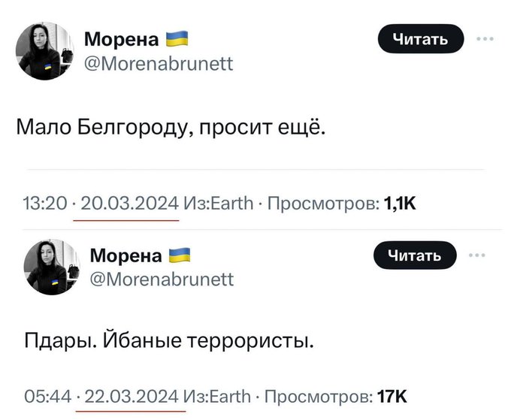Click the Читать button on the top tweet

tap(420, 39)
